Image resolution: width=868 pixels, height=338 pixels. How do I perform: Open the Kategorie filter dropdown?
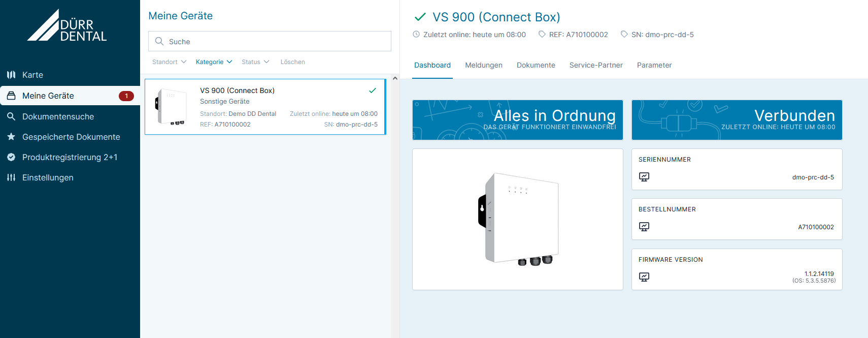214,62
